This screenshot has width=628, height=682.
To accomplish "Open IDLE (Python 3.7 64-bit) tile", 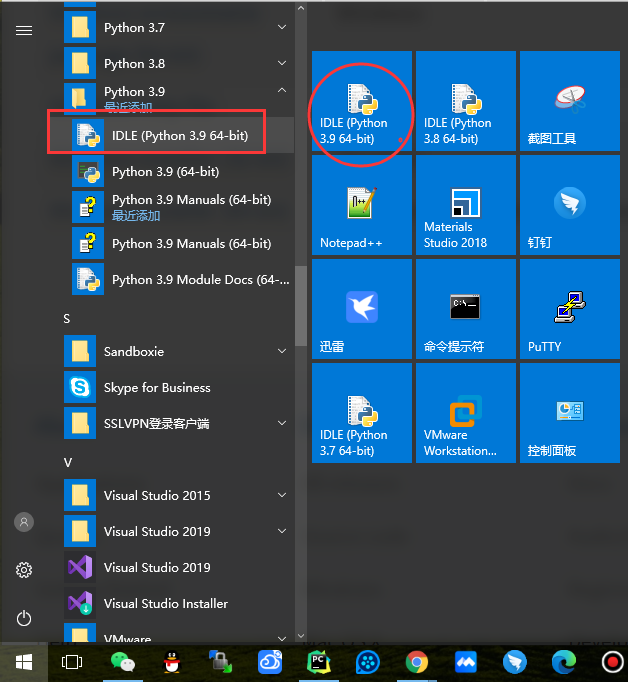I will pyautogui.click(x=362, y=413).
